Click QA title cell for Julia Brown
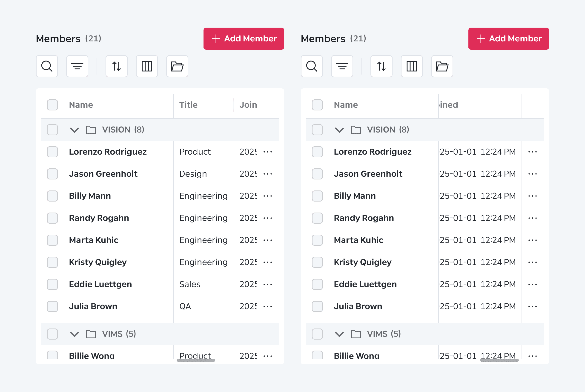The image size is (585, 392). click(x=185, y=306)
